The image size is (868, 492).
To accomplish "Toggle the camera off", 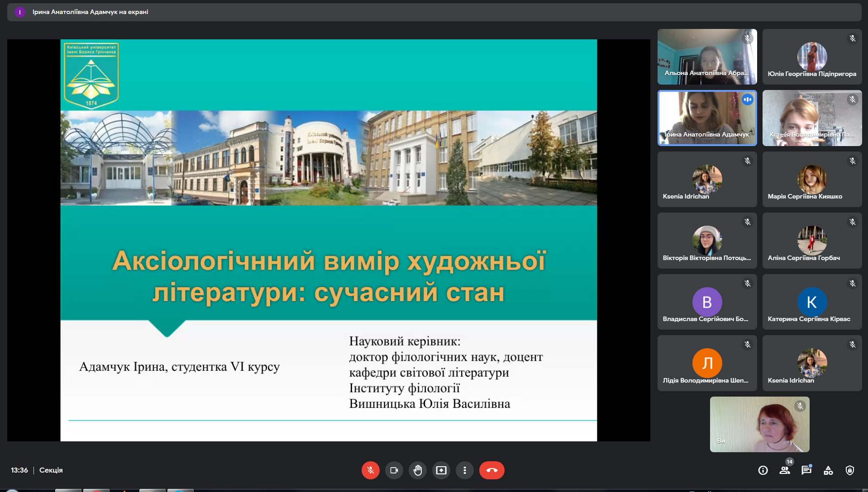I will (394, 470).
